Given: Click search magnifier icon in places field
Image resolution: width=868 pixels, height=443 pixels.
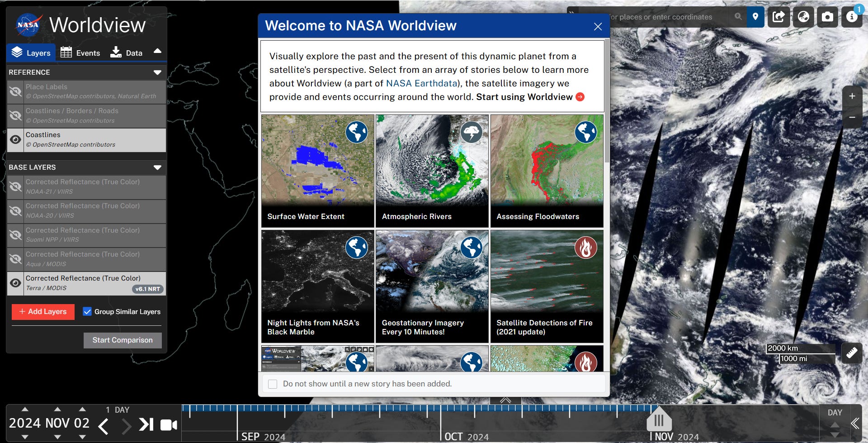Looking at the screenshot, I should 738,17.
